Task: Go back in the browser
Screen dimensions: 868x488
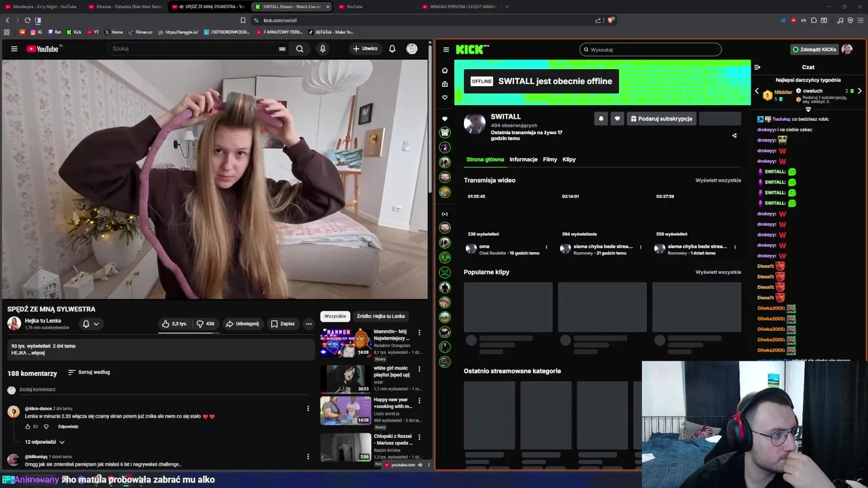Action: coord(7,20)
